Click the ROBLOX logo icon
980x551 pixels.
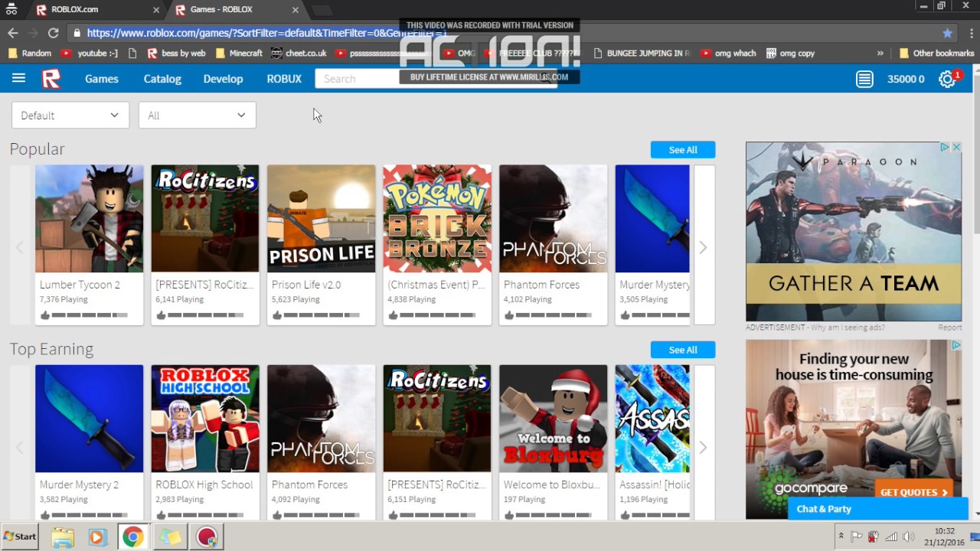click(x=51, y=78)
